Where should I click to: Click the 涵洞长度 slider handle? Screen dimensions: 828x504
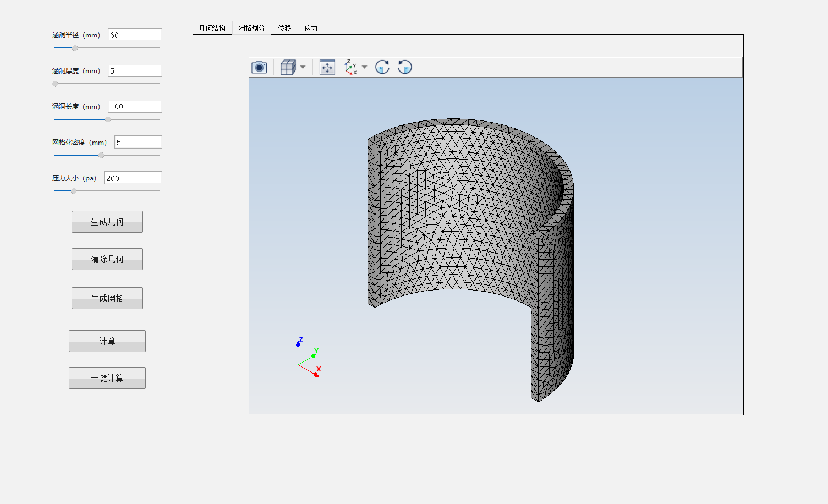point(108,119)
